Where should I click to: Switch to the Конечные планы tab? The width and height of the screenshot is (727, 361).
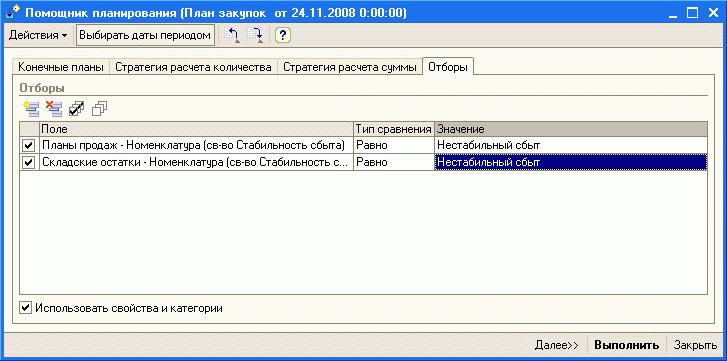[x=61, y=67]
